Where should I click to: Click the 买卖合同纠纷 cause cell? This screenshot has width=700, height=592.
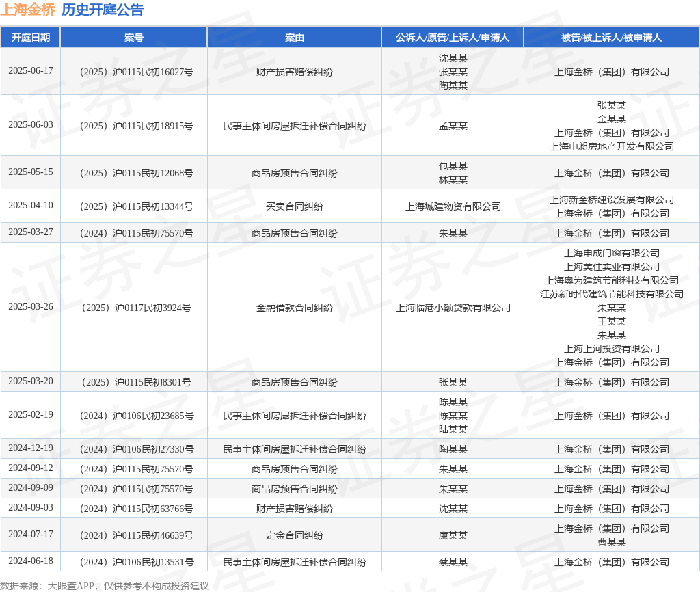(x=294, y=206)
